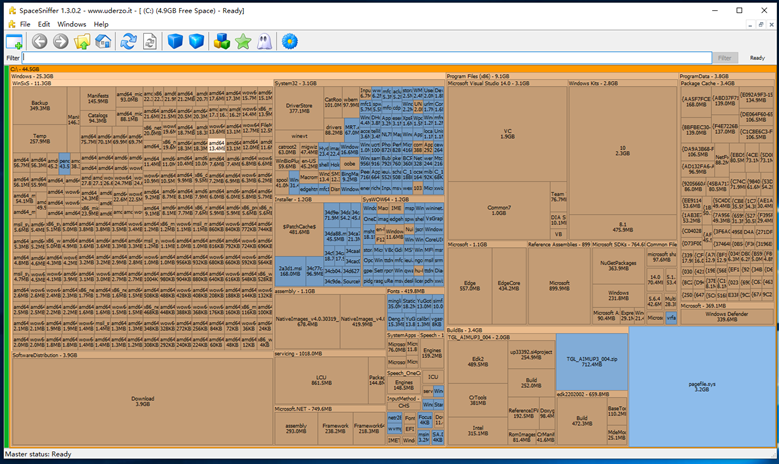Select the up33392.si4project 254.9MB block

tap(531, 354)
